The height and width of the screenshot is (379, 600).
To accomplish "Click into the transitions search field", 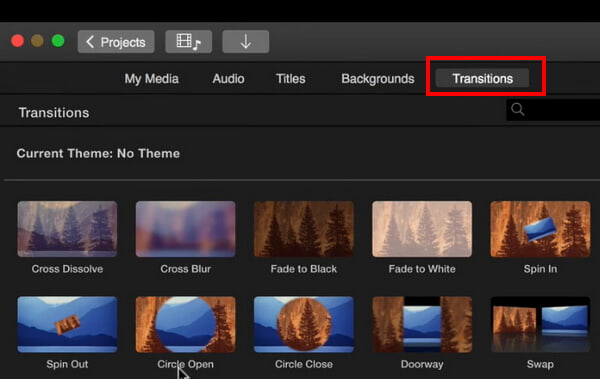I will point(553,110).
